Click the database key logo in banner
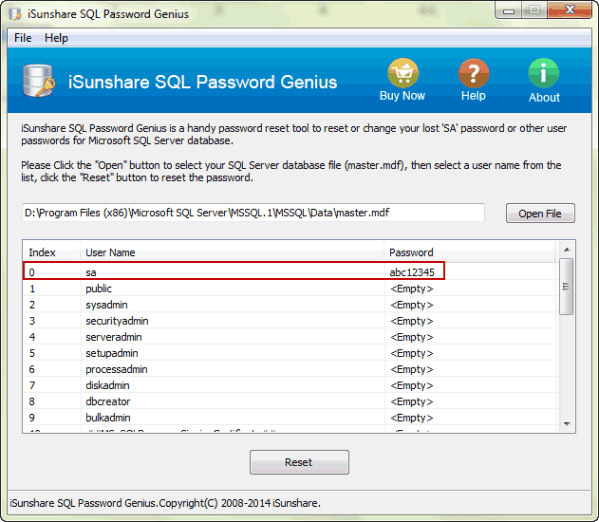The width and height of the screenshot is (599, 522). (x=38, y=81)
